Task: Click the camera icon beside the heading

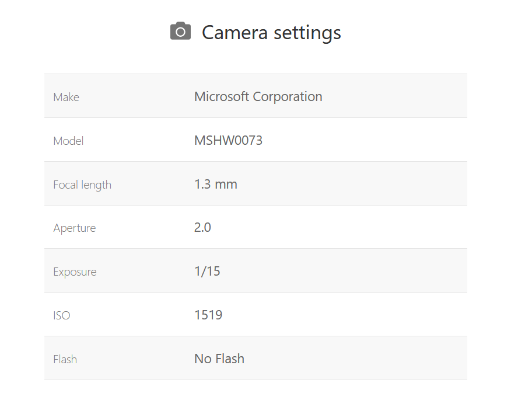Action: [x=180, y=32]
